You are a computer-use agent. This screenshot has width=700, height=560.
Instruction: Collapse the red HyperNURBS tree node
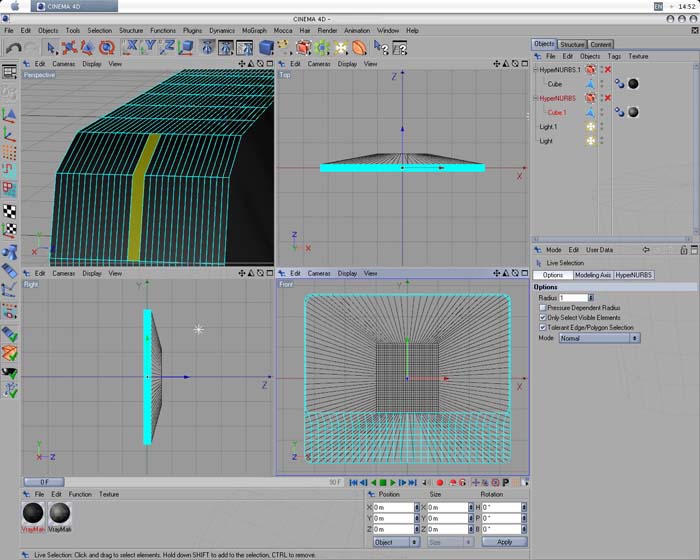tap(536, 98)
